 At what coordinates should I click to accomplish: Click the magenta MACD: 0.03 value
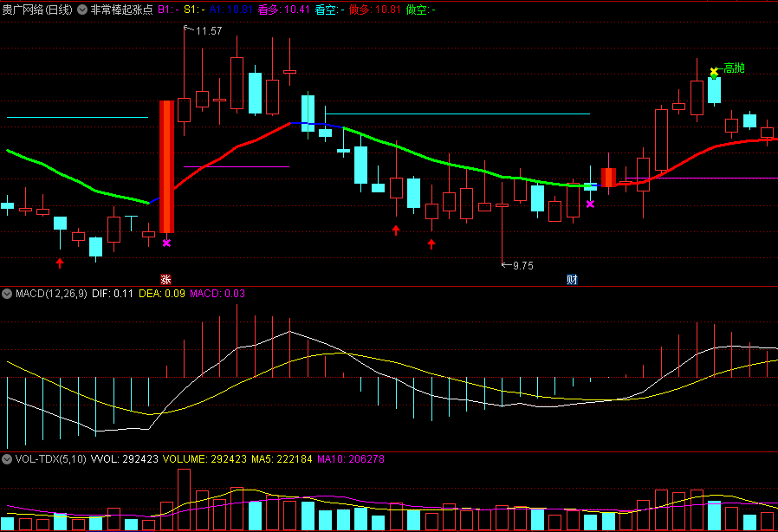(217, 294)
